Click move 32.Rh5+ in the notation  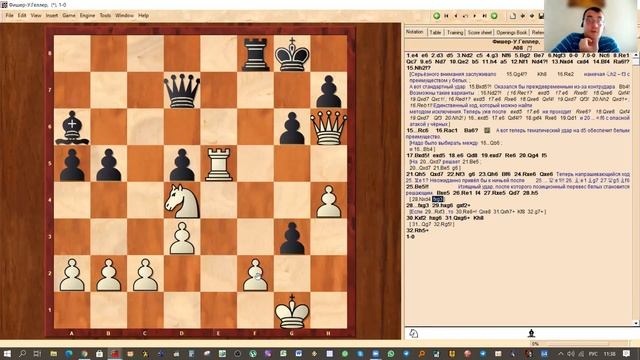click(417, 230)
